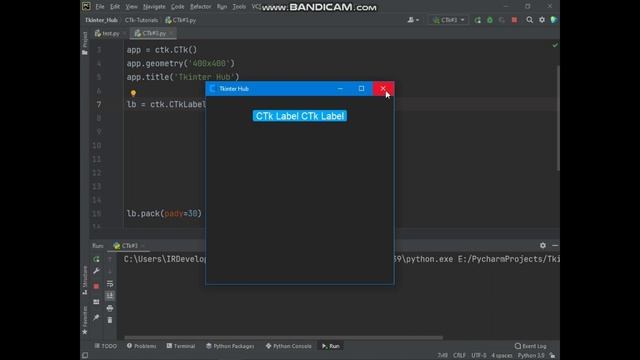Toggle scroll to end in Run console
The width and height of the screenshot is (640, 360).
coord(110,296)
